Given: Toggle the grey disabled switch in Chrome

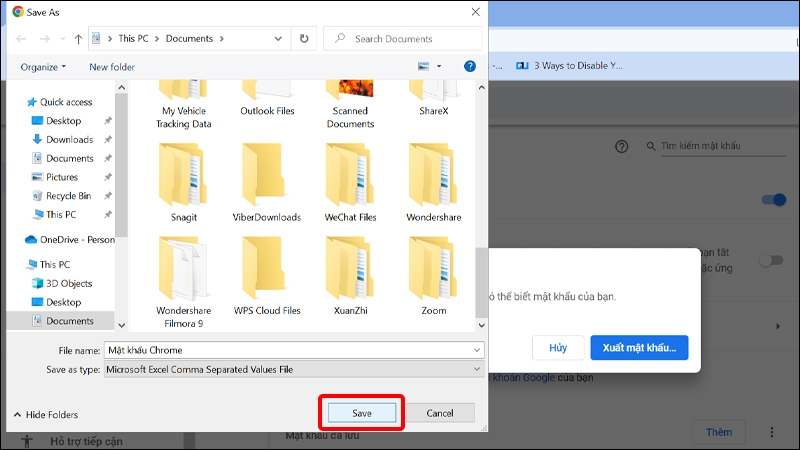Looking at the screenshot, I should tap(771, 260).
